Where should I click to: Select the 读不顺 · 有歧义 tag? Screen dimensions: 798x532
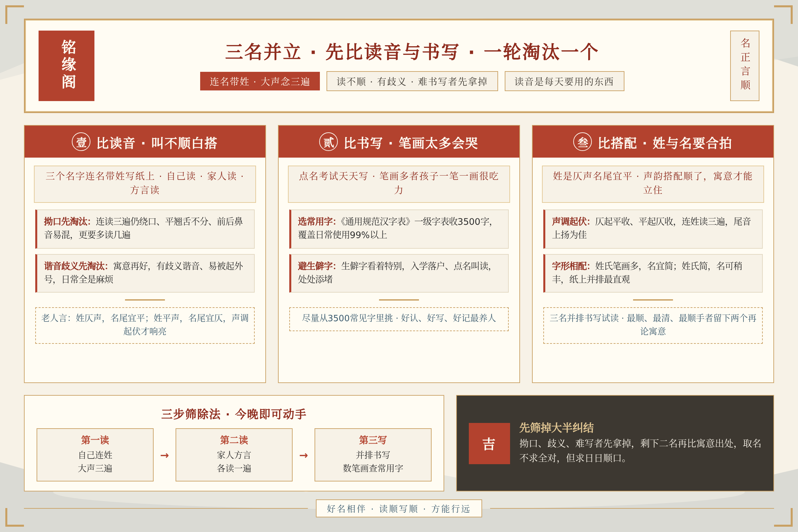tap(412, 81)
